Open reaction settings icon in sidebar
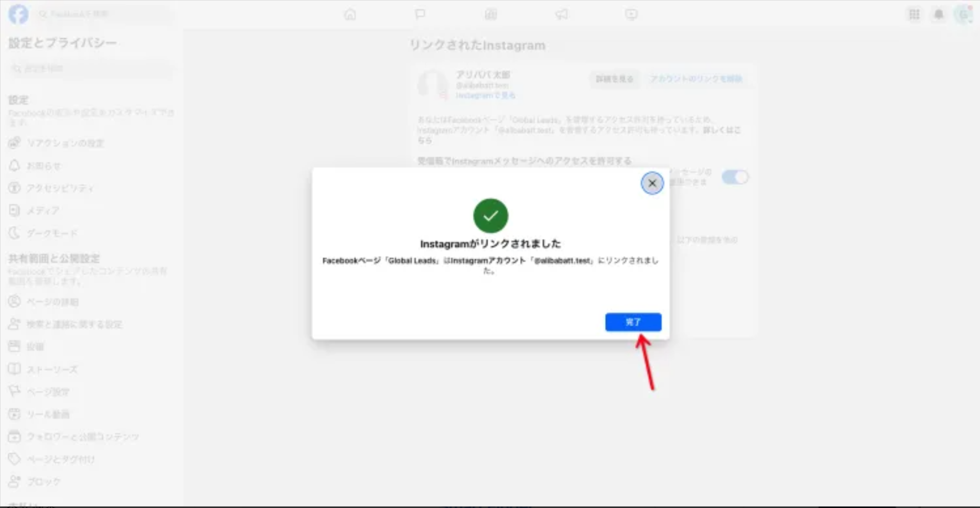The image size is (980, 508). [x=14, y=143]
